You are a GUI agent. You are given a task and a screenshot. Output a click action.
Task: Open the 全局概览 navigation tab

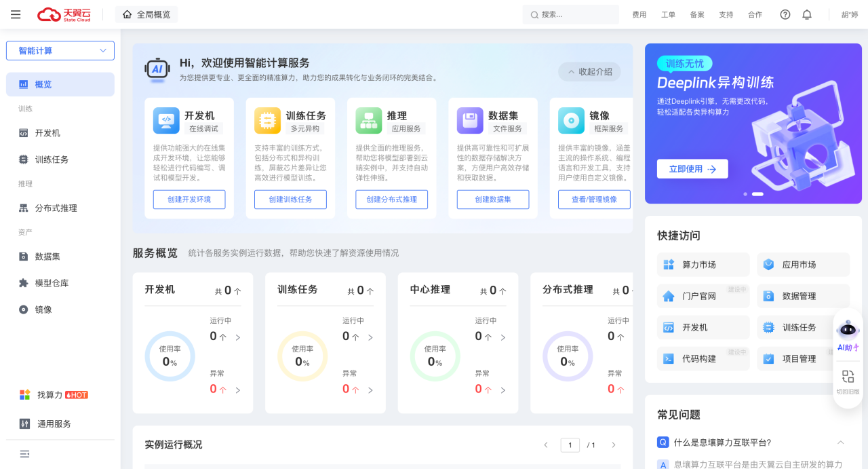(x=146, y=14)
